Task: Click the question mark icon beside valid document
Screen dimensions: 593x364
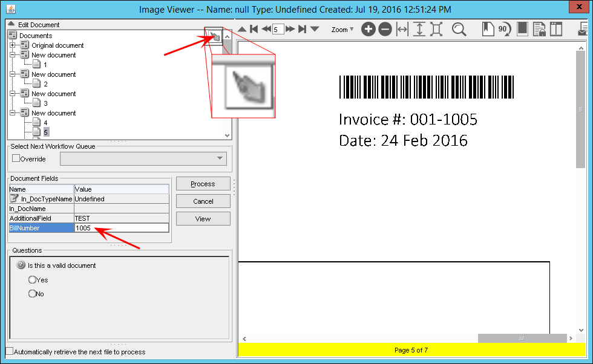Action: (x=21, y=265)
